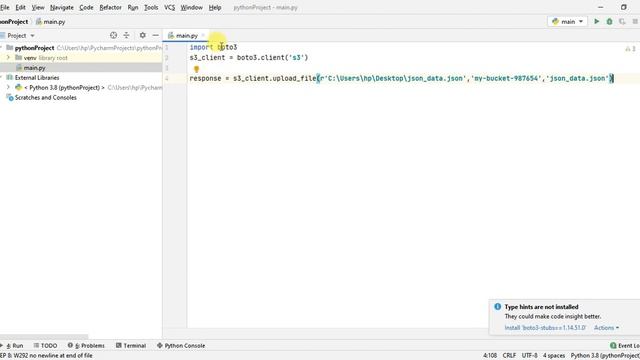The height and width of the screenshot is (360, 640).
Task: Select venv folder in project tree
Action: coord(30,58)
